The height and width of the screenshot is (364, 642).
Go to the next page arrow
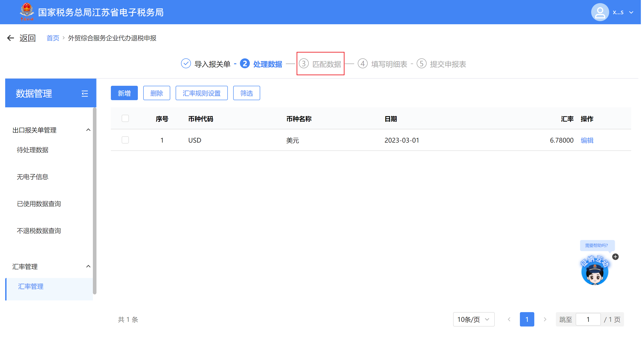545,320
